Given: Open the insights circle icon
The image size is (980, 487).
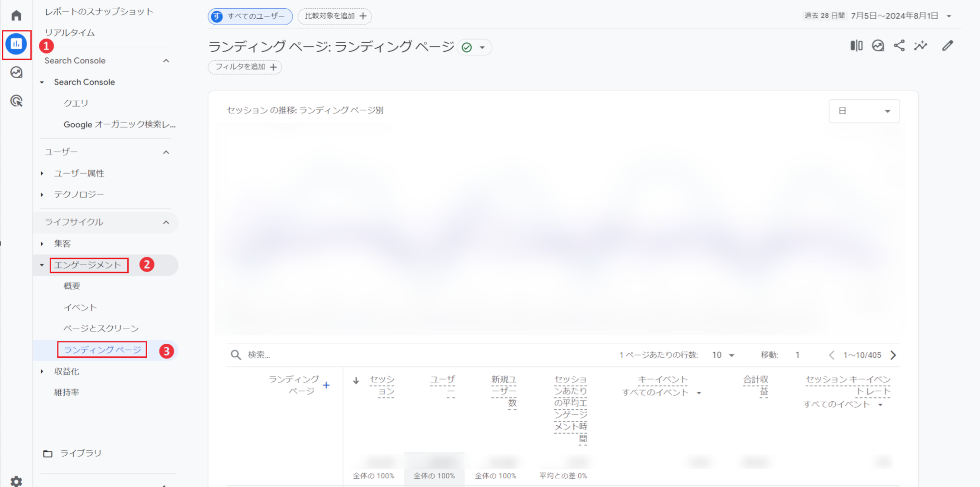Looking at the screenshot, I should 878,45.
